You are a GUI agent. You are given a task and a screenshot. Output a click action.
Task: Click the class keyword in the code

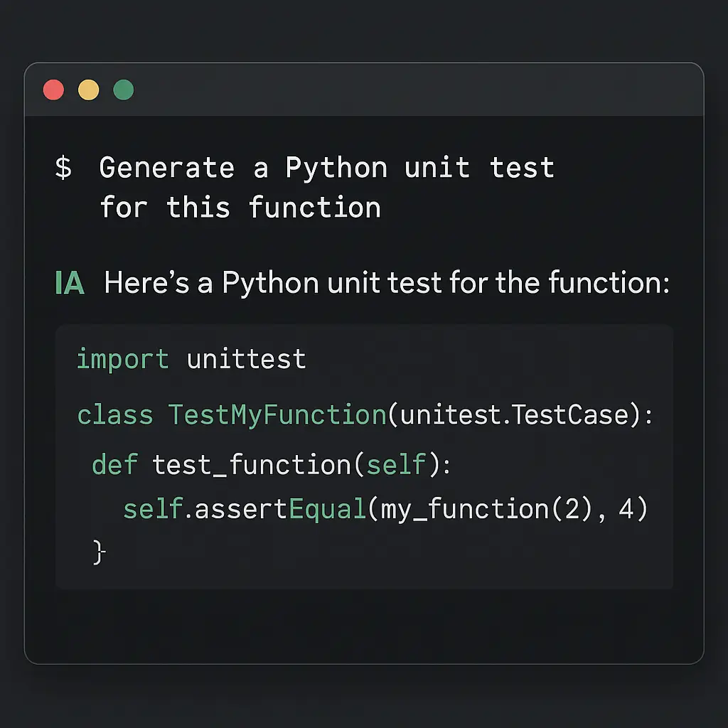[114, 414]
